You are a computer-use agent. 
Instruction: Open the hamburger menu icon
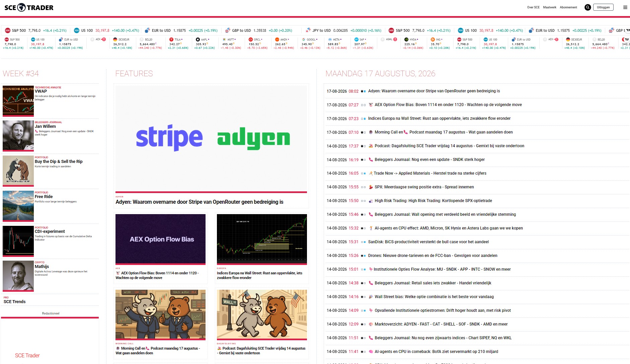pyautogui.click(x=625, y=7)
